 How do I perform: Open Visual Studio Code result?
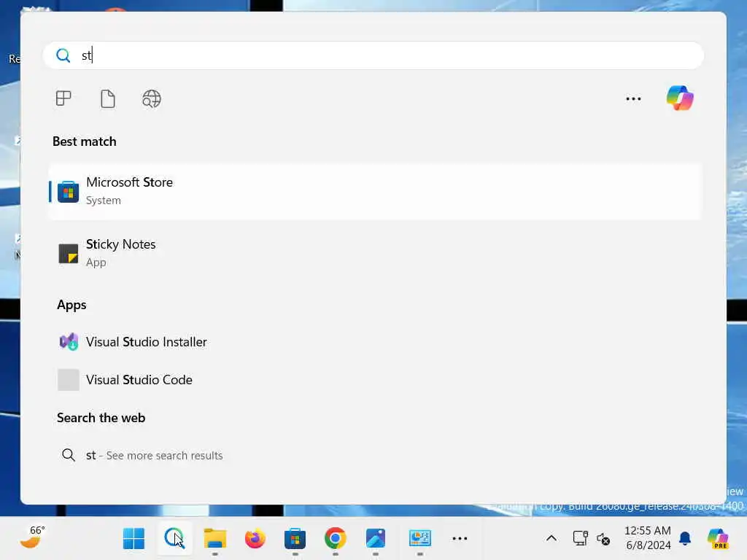pyautogui.click(x=375, y=379)
